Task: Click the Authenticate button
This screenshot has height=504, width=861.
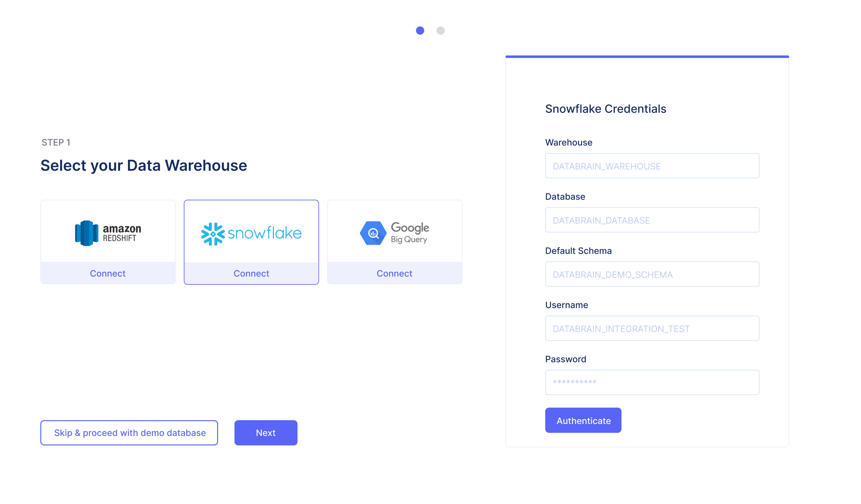Action: pos(583,420)
